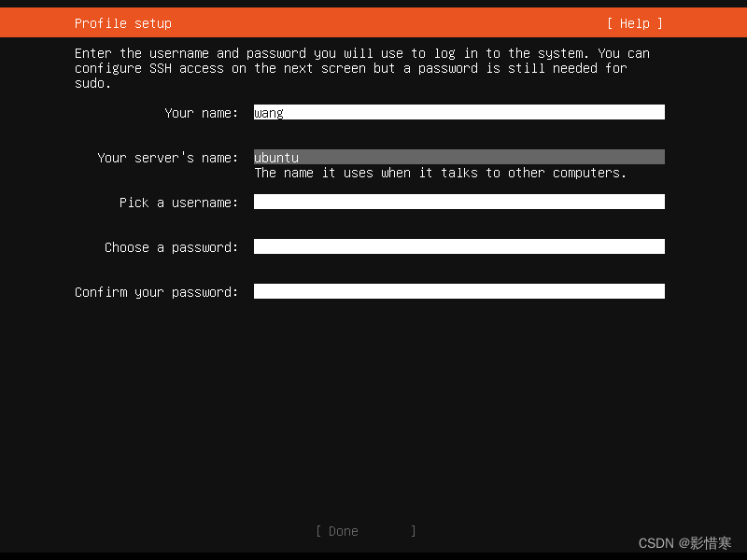Click the instruction paragraph starting 'Enter the username'
The image size is (747, 560).
click(x=362, y=68)
